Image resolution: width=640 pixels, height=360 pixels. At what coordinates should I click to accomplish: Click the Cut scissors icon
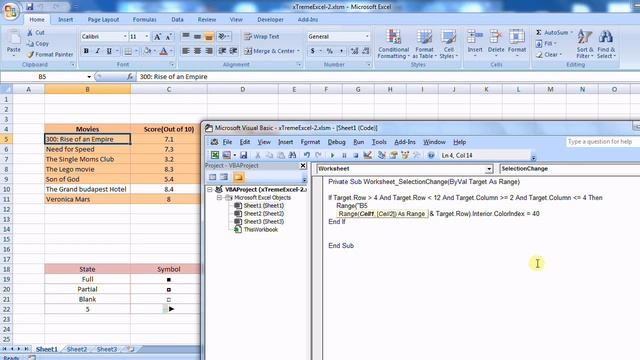click(x=30, y=33)
